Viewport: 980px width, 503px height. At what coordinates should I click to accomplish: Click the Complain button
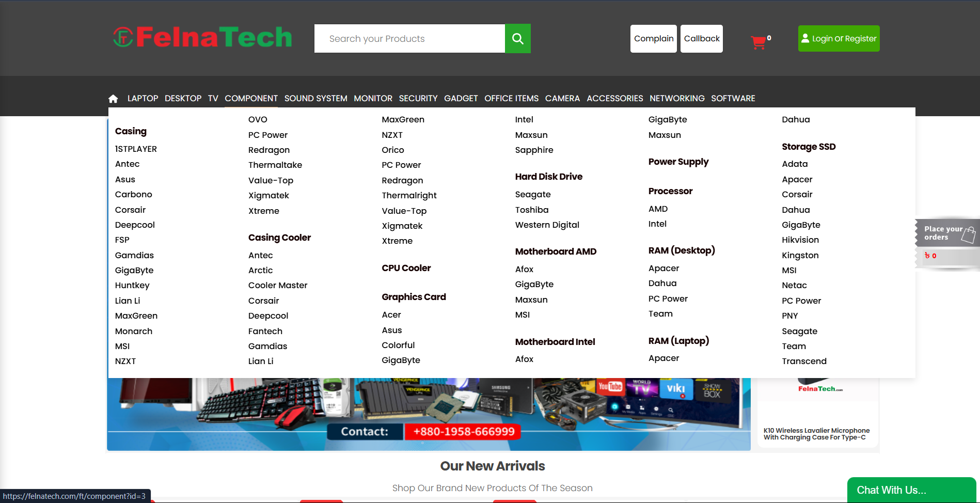coord(654,39)
